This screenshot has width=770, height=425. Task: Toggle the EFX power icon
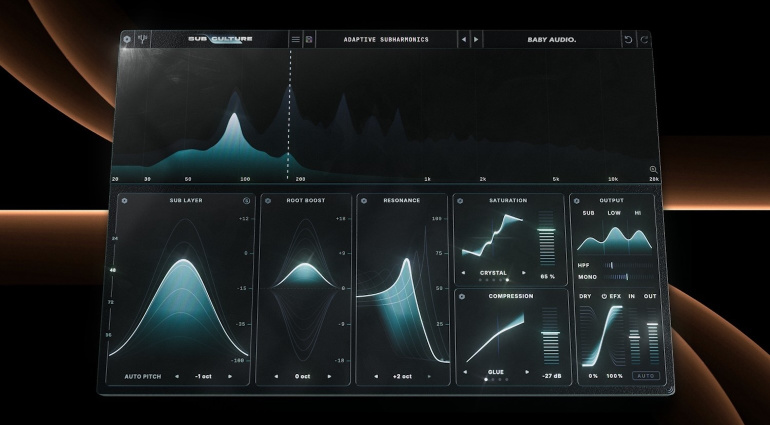[x=604, y=296]
